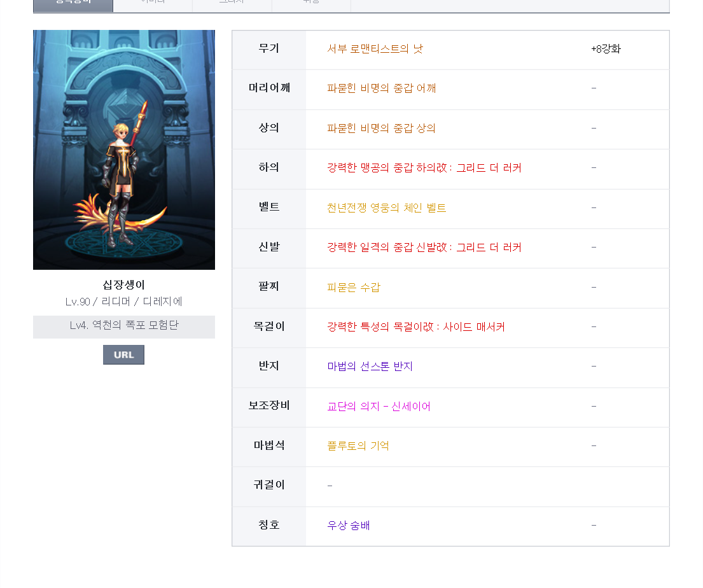Screen dimensions: 703x588
Task: Click the 보조장비 row label
Action: point(269,405)
